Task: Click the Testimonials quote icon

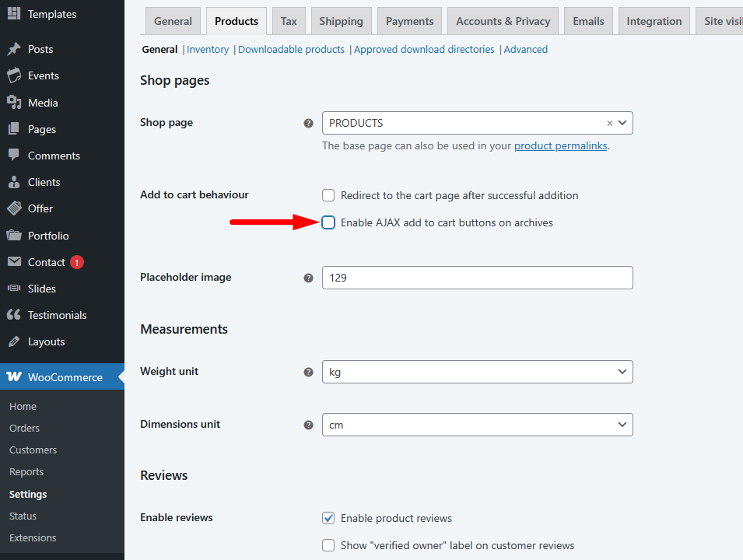Action: [x=14, y=315]
